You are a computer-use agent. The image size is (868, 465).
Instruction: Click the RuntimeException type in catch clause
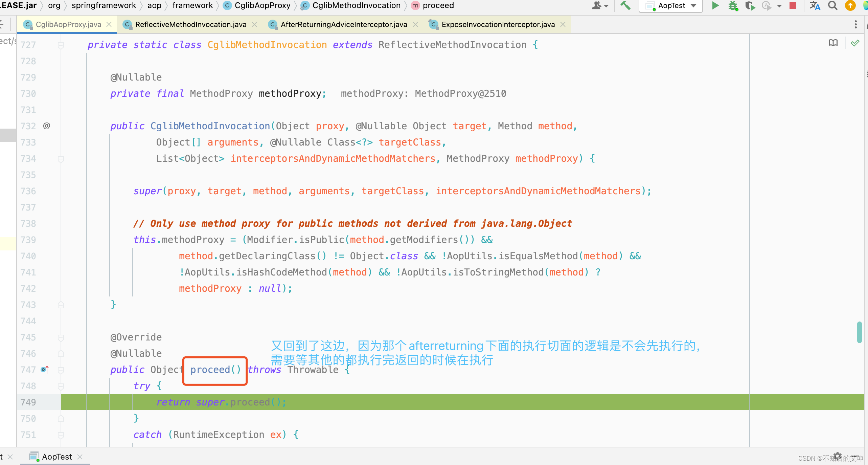(219, 435)
